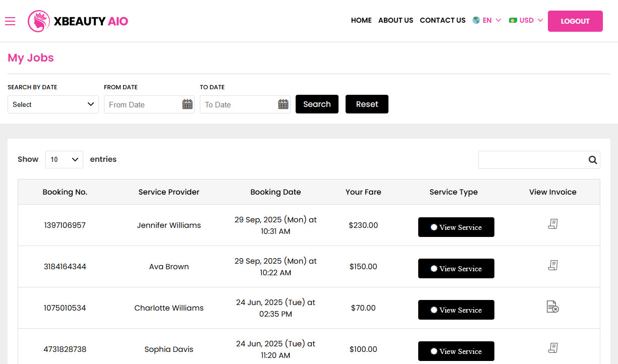Screen dimensions: 618x364
Task: Open the To Date calendar icon
Action: pos(283,104)
